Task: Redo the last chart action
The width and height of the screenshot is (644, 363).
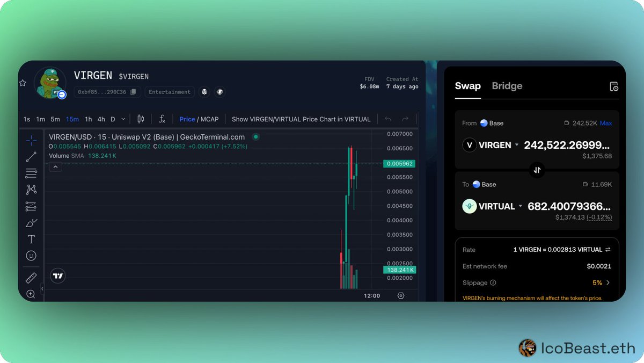Action: pos(405,119)
